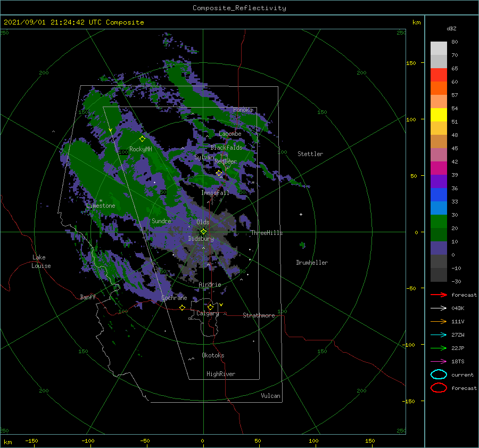This screenshot has width=479, height=448.
Task: Click the white plus marker west of Drumheller
Action: (301, 214)
